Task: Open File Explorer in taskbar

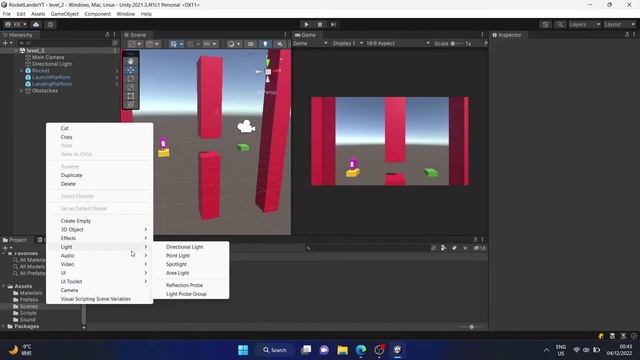Action: pyautogui.click(x=342, y=350)
